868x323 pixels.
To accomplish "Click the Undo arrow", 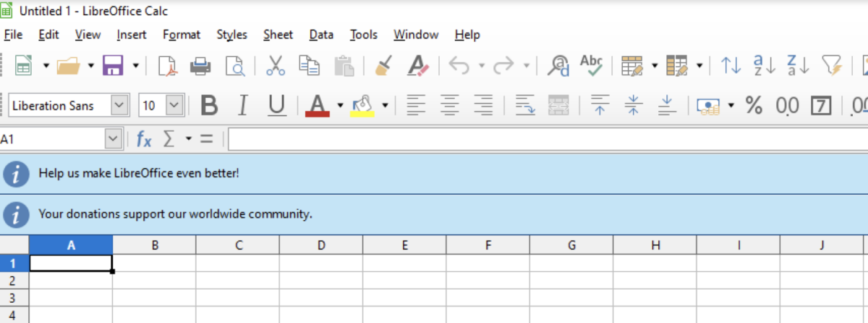I will (459, 67).
